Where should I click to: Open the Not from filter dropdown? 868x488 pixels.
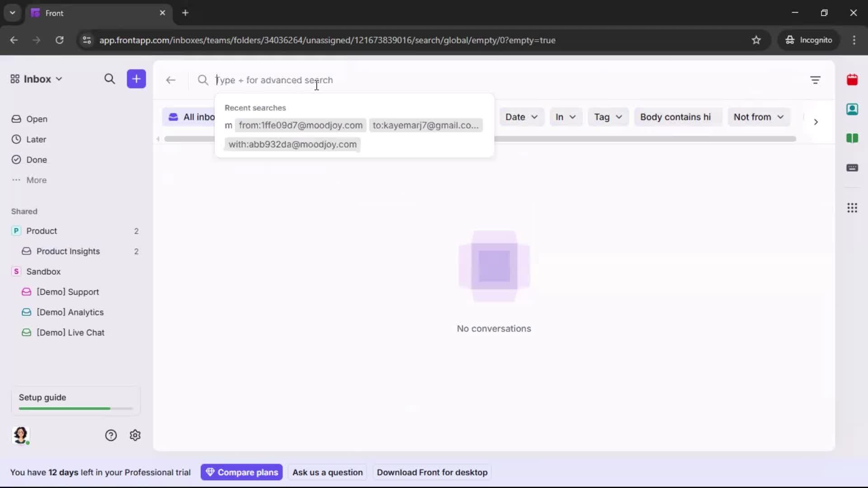click(x=759, y=117)
